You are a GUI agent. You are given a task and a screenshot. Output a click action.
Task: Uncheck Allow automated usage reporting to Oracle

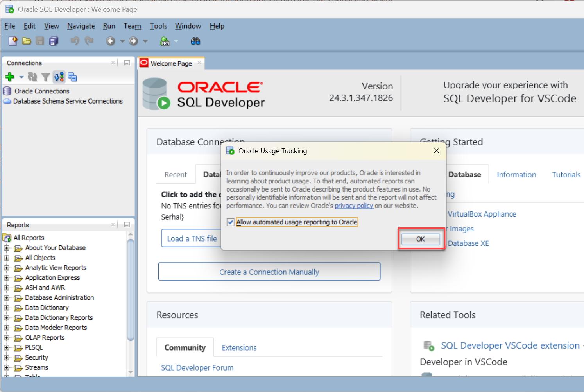[231, 222]
